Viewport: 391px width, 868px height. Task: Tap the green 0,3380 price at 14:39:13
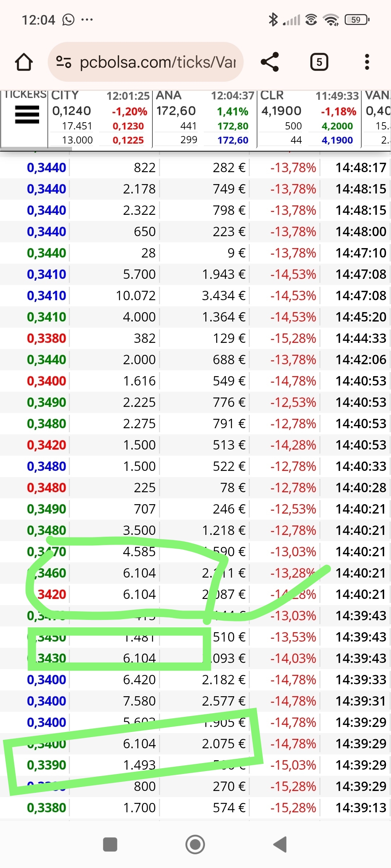point(47,808)
